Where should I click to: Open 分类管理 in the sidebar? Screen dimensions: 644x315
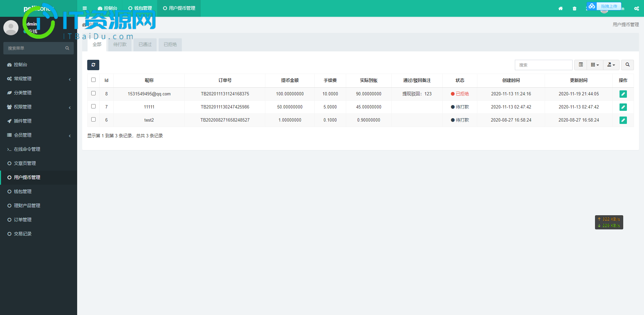(39, 93)
